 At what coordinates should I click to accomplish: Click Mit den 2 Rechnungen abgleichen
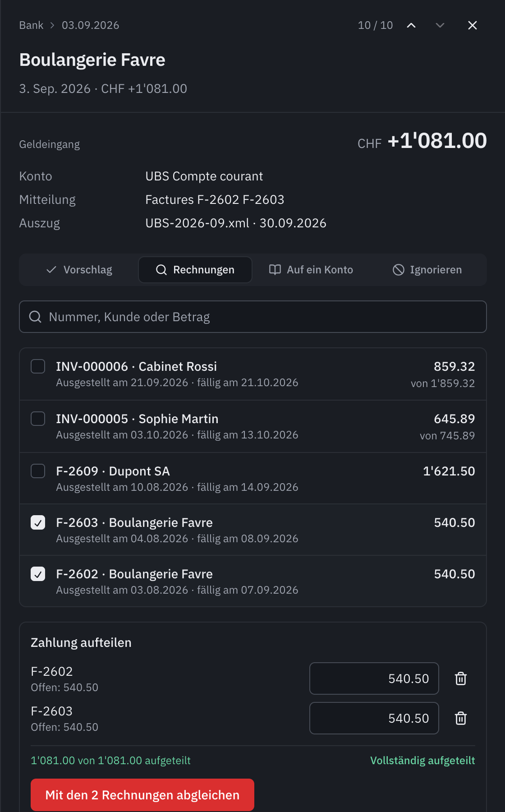tap(142, 795)
